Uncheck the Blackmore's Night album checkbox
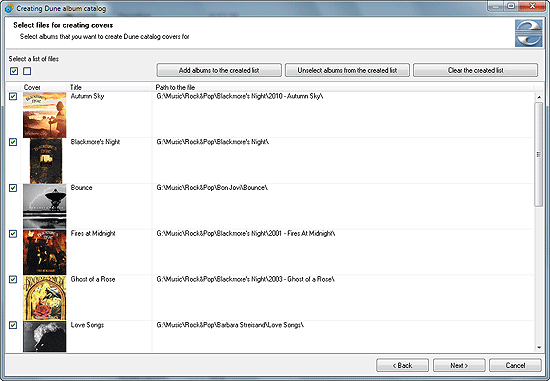The height and width of the screenshot is (381, 550). (13, 142)
